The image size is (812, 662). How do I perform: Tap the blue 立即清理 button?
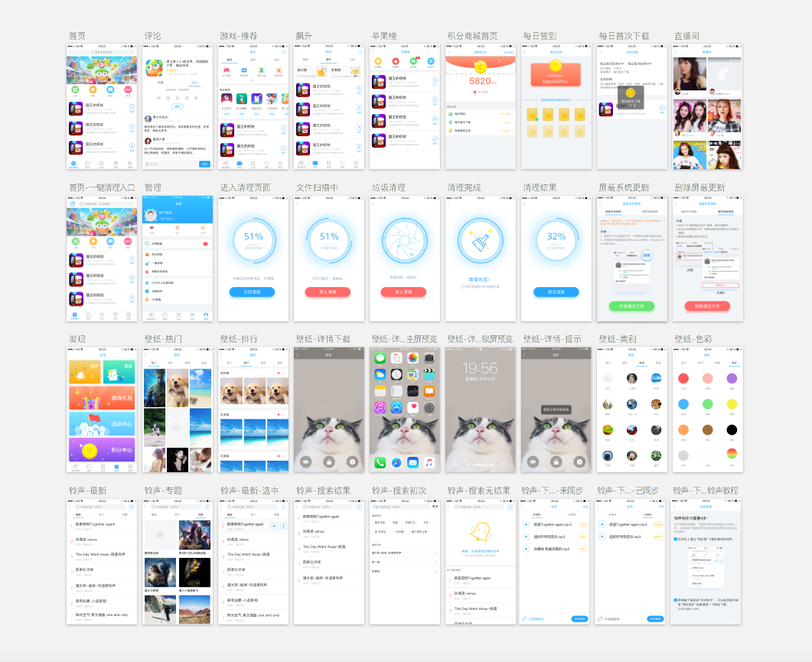[253, 292]
